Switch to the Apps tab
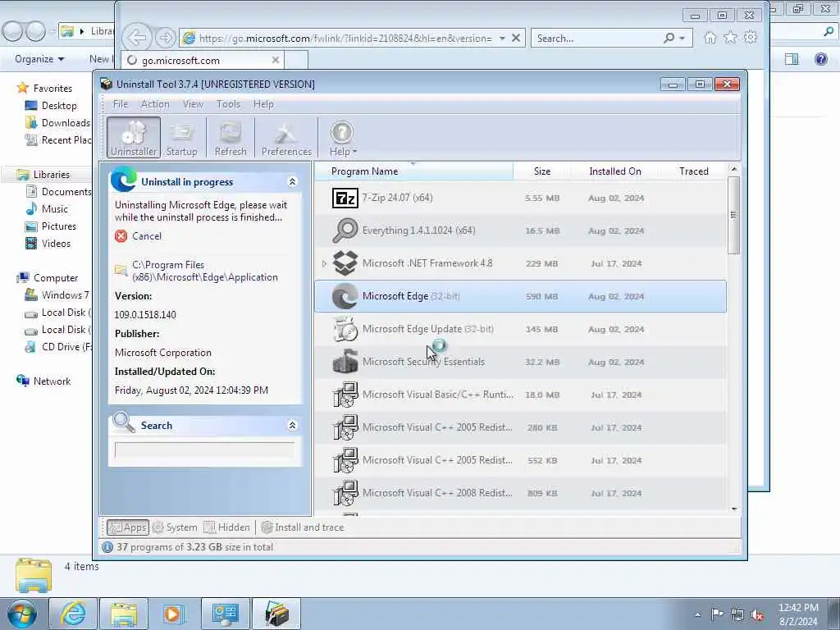Screen dimensions: 840x630 127,527
